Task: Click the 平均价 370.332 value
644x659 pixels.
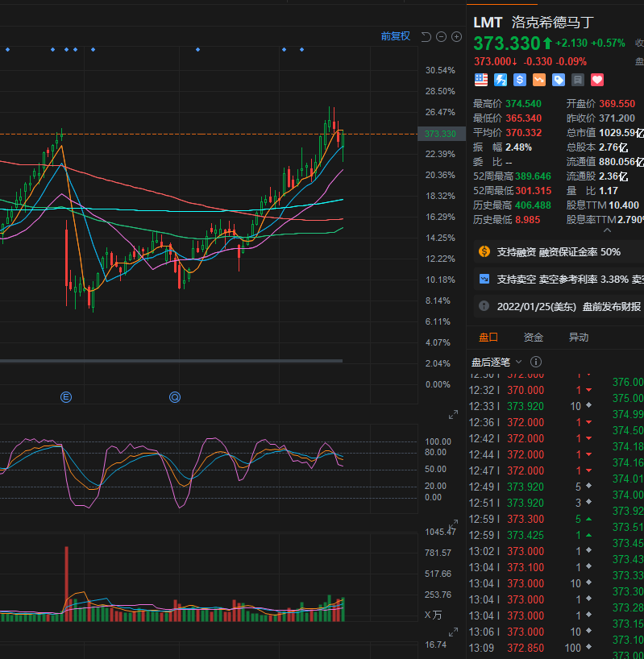Action: 523,133
